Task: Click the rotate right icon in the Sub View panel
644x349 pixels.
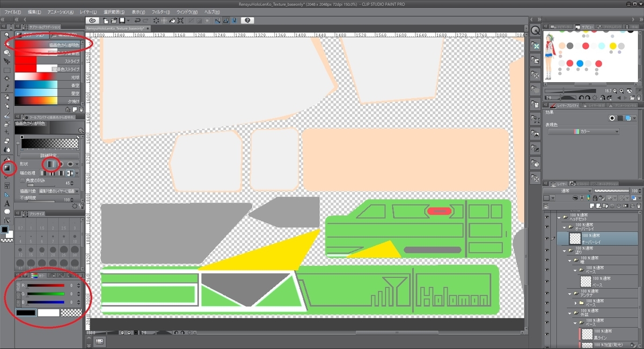Action: tap(588, 97)
